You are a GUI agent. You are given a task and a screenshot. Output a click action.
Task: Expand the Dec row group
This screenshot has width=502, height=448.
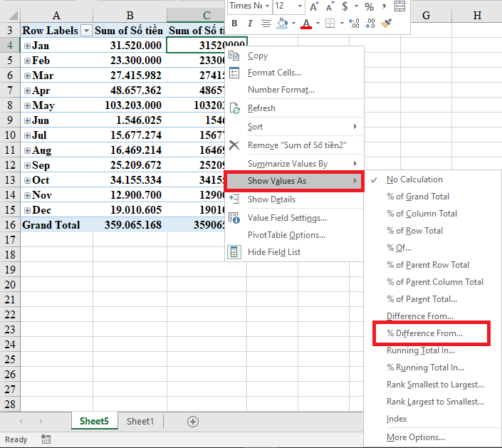(28, 210)
